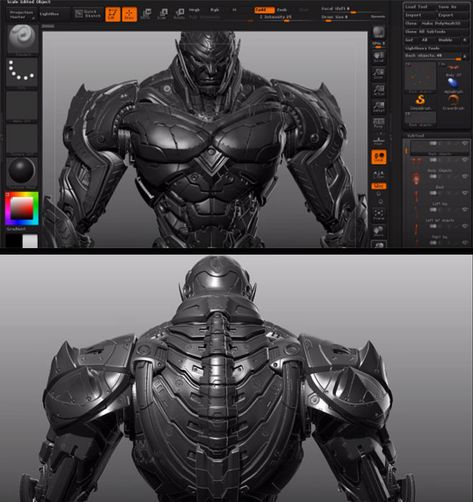
Task: Toggle the orange Draw mode button
Action: click(129, 14)
